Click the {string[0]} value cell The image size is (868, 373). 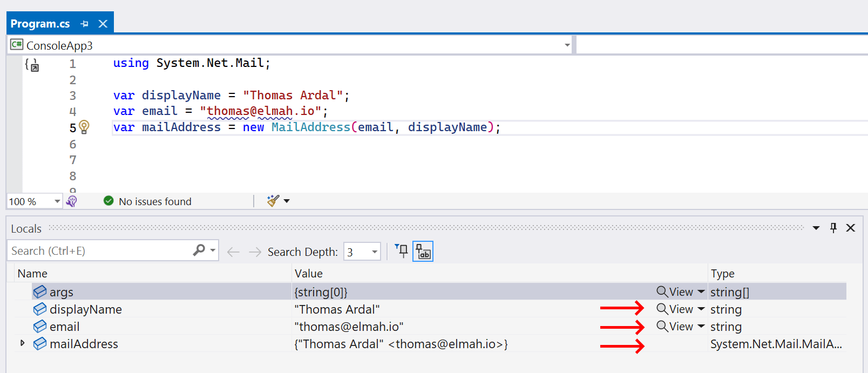(x=321, y=292)
